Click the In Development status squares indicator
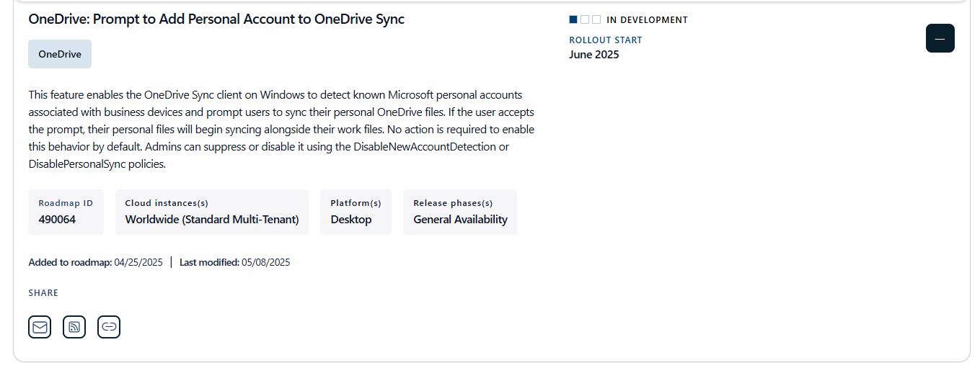This screenshot has width=980, height=368. [585, 20]
